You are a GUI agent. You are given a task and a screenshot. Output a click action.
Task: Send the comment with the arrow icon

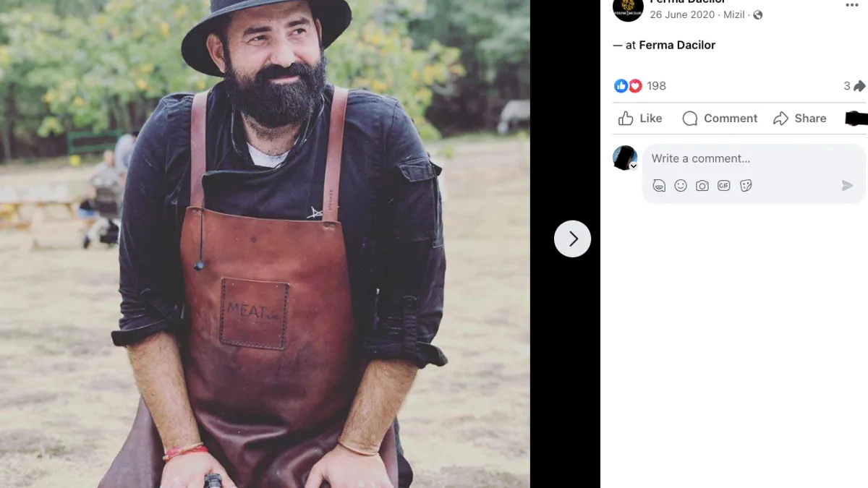tap(847, 186)
